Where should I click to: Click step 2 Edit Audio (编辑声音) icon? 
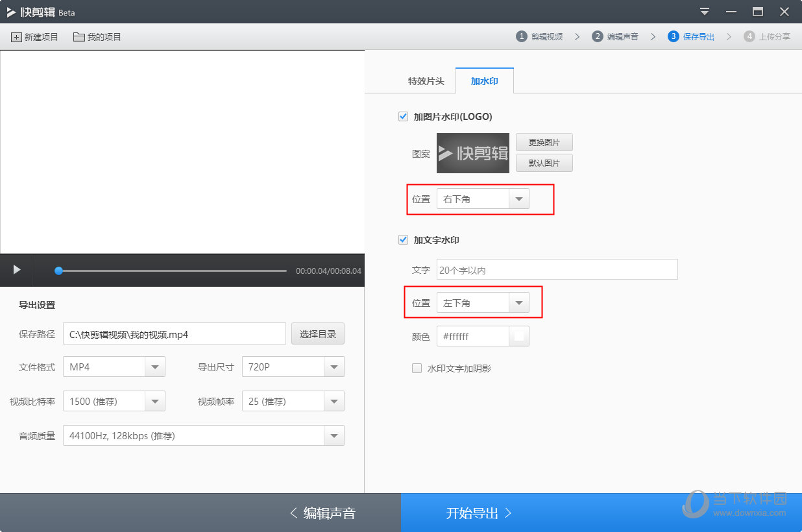coord(597,37)
